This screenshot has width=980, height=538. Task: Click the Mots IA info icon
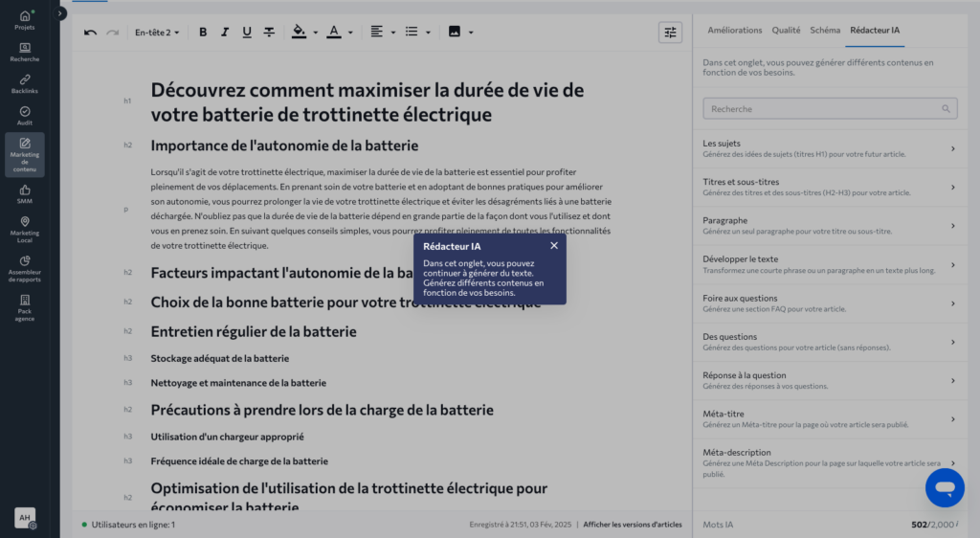click(x=957, y=523)
